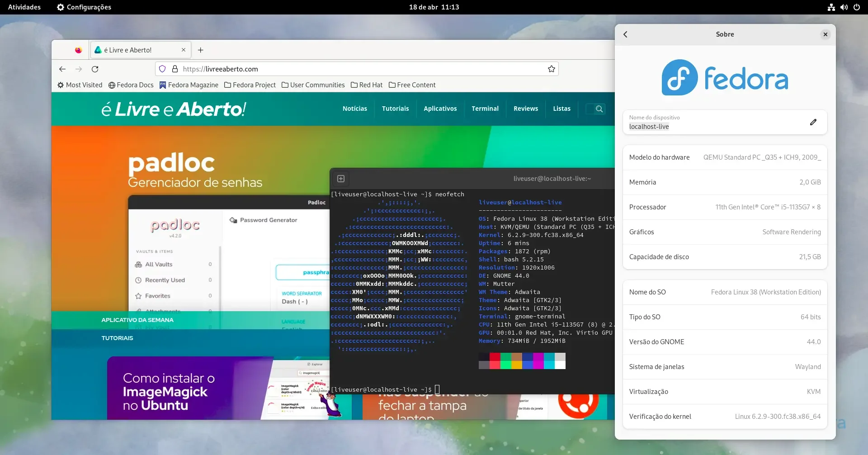Click APLICATIVO DA SEMANA label
This screenshot has height=455, width=868.
click(137, 320)
